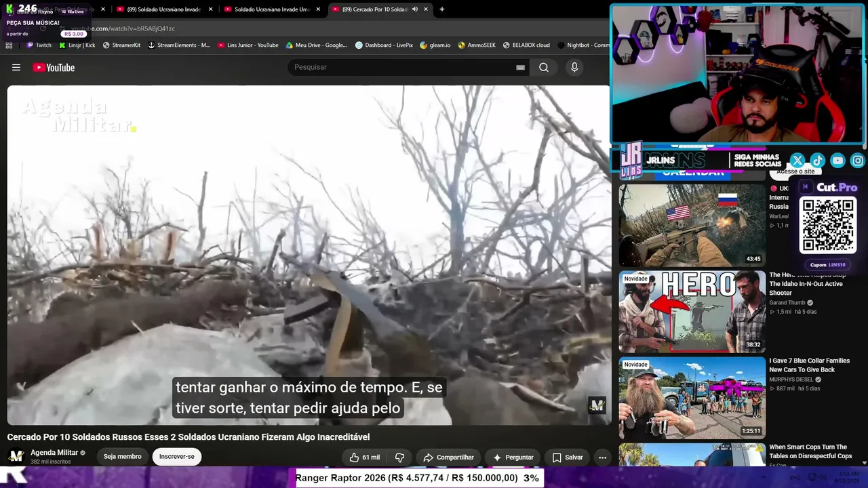Image resolution: width=868 pixels, height=488 pixels.
Task: Open 'When Smart Cops Turn The Tables' title
Action: [810, 451]
